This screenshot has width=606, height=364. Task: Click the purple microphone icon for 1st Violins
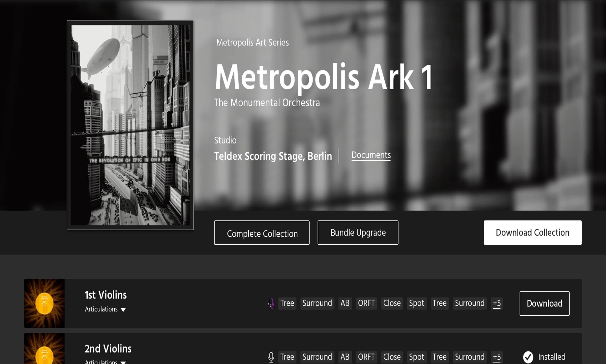[x=271, y=303]
